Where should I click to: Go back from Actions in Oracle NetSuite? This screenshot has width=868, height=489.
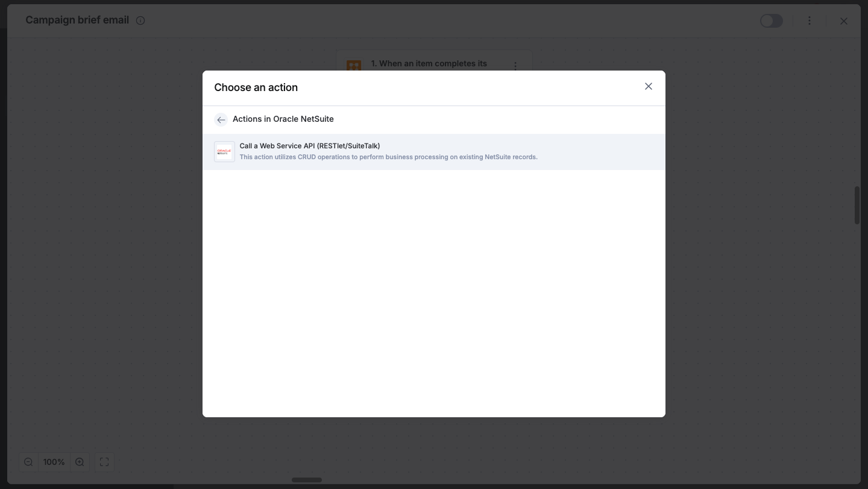point(221,119)
